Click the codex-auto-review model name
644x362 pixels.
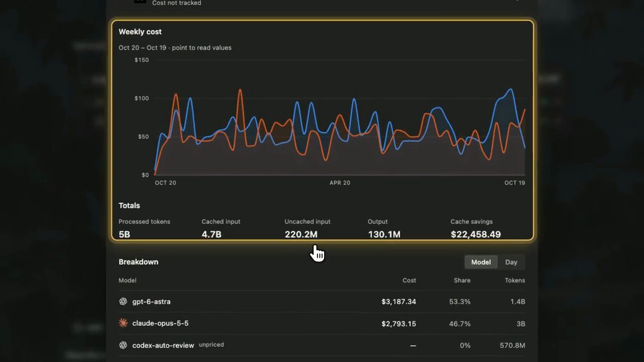[163, 345]
